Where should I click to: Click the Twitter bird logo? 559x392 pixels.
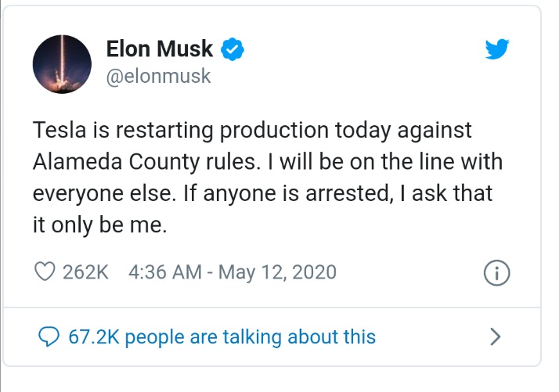497,49
